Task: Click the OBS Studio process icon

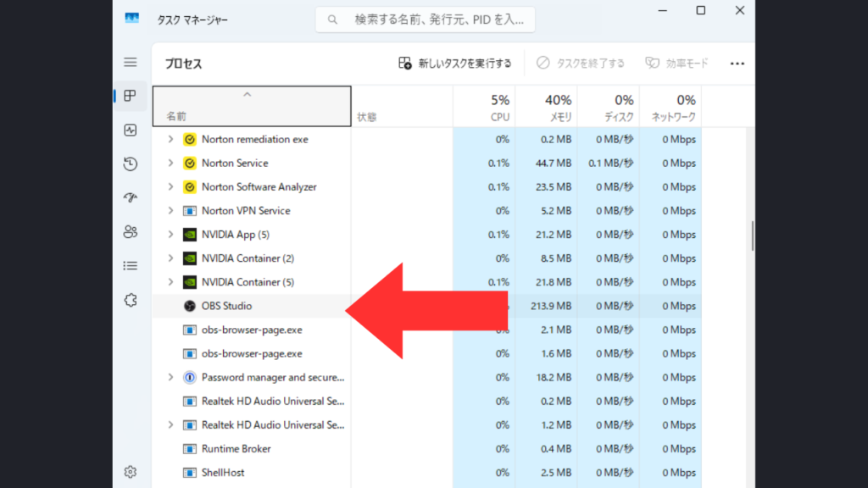Action: click(189, 306)
